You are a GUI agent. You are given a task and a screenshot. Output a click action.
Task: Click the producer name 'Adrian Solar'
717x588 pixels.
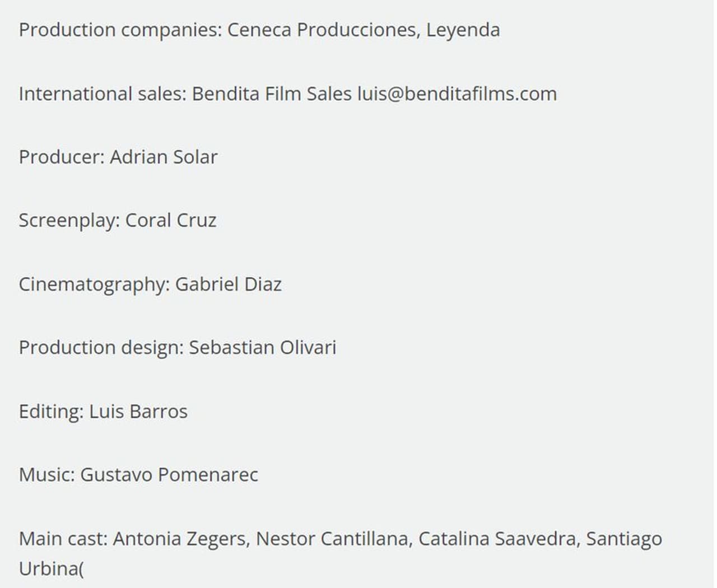(164, 157)
